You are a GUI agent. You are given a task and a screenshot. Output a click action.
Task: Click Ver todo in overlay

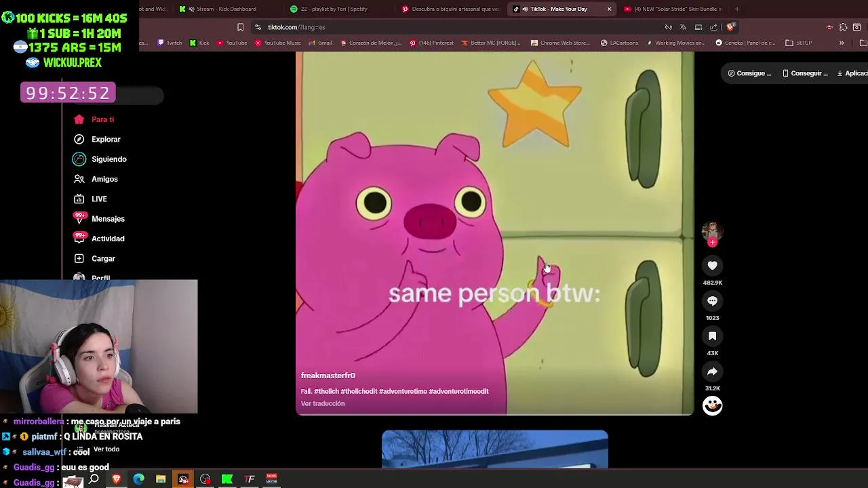click(x=106, y=449)
